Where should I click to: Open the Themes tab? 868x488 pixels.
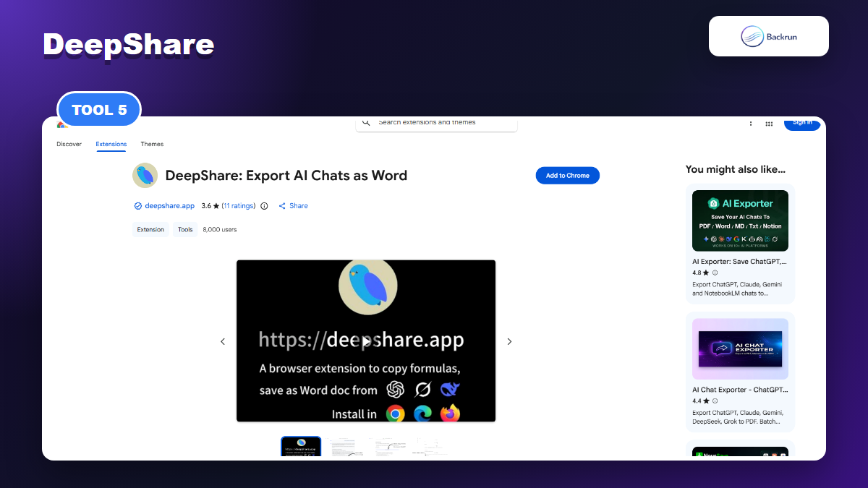tap(152, 144)
